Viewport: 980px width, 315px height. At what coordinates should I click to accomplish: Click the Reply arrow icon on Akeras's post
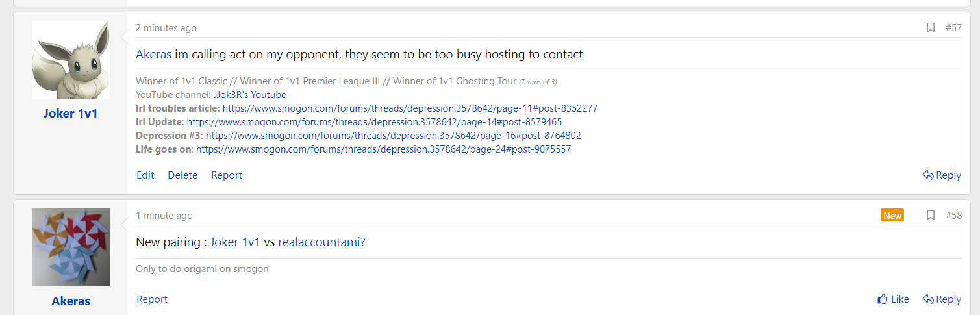coord(929,299)
